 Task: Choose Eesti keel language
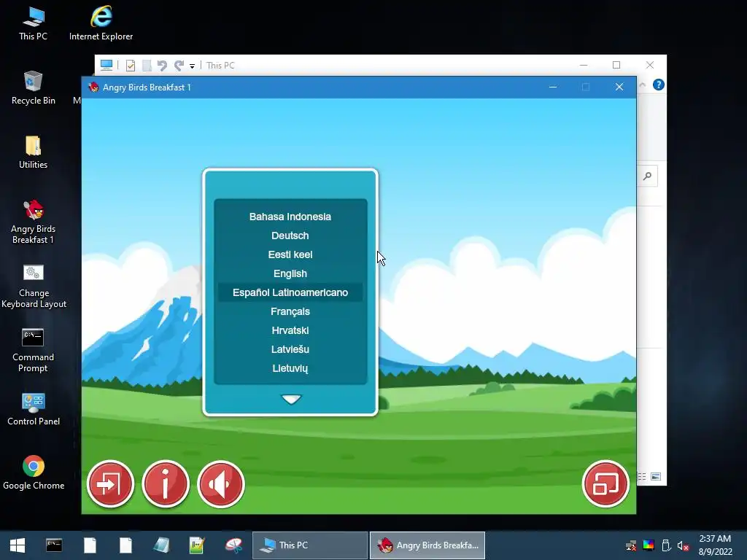tap(290, 254)
